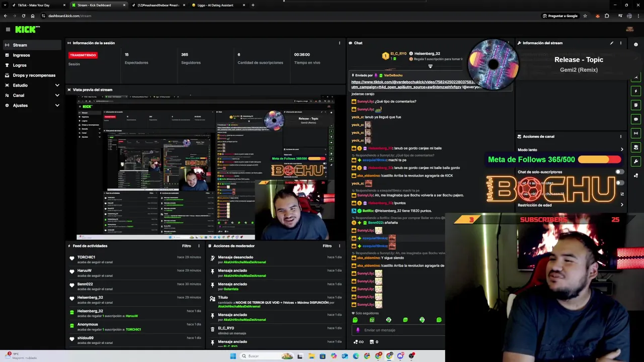The image size is (644, 362).
Task: Click Heisenberg_32 in chat leaderboard
Action: coord(428,53)
